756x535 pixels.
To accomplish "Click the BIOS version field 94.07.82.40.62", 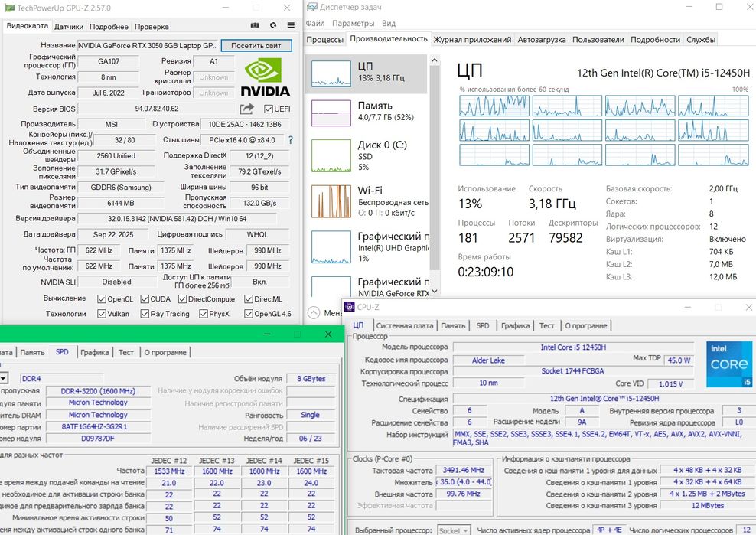I will click(157, 109).
